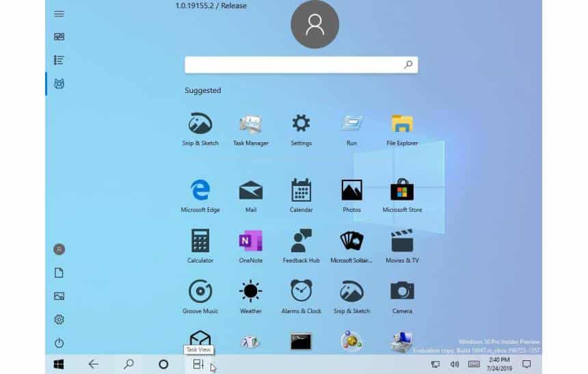The image size is (588, 374).
Task: Open the user profile avatar at top
Action: click(x=315, y=25)
